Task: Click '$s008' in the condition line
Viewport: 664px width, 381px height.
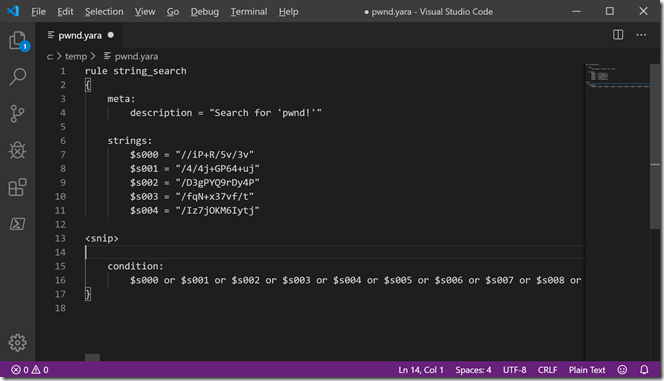Action: tap(550, 280)
